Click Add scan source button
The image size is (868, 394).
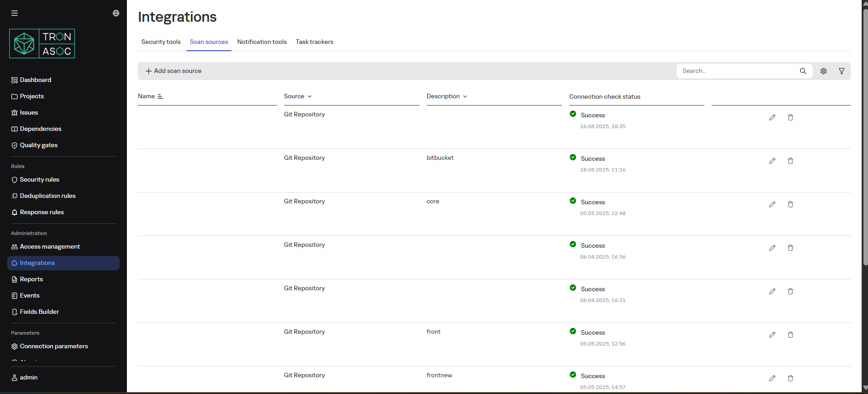click(173, 71)
